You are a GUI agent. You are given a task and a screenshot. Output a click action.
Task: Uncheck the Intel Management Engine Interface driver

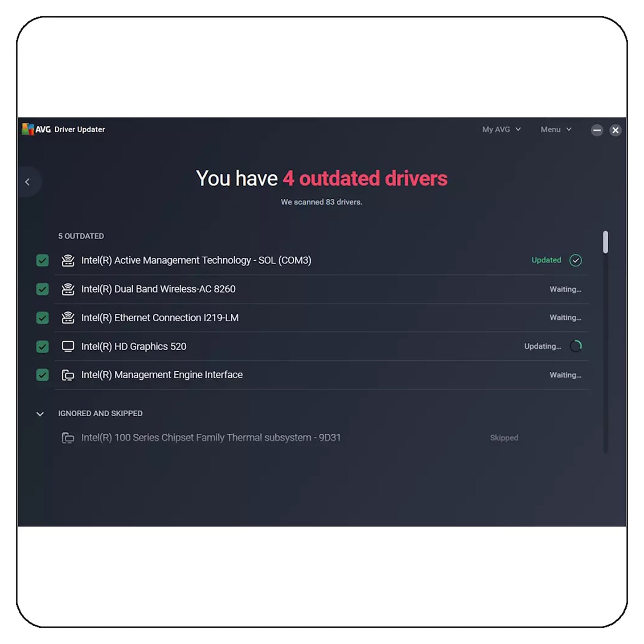tap(42, 375)
